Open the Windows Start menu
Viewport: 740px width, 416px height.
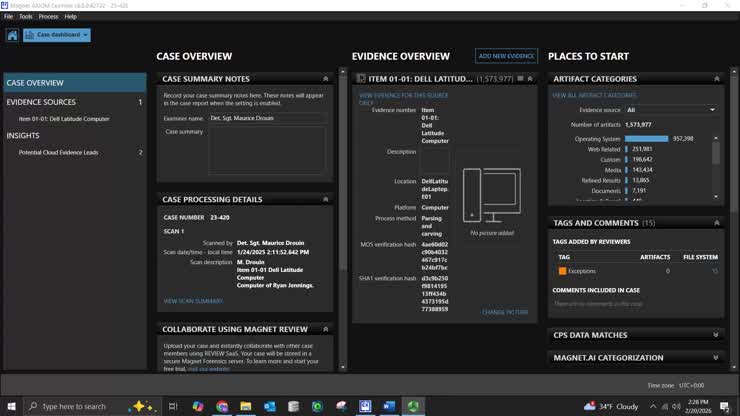(x=11, y=406)
